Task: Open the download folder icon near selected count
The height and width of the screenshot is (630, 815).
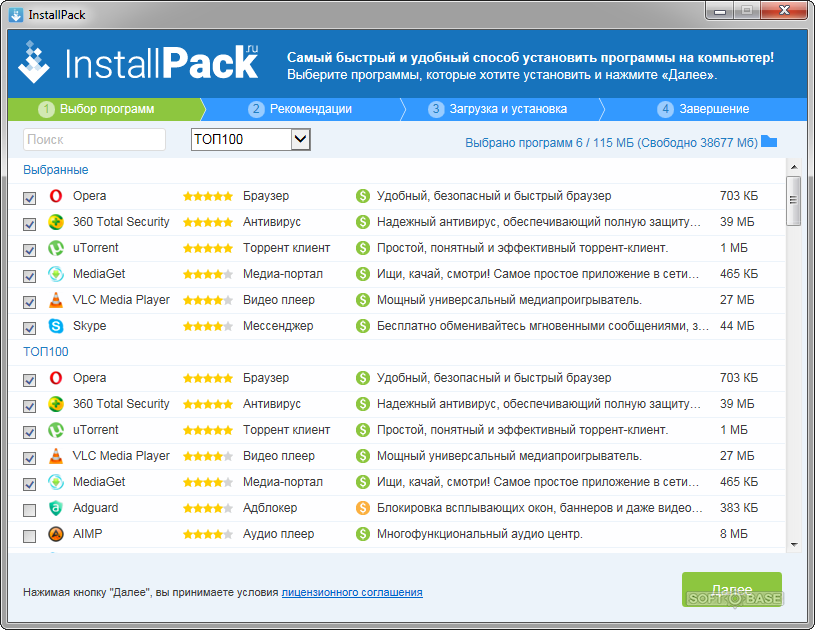Action: (769, 141)
